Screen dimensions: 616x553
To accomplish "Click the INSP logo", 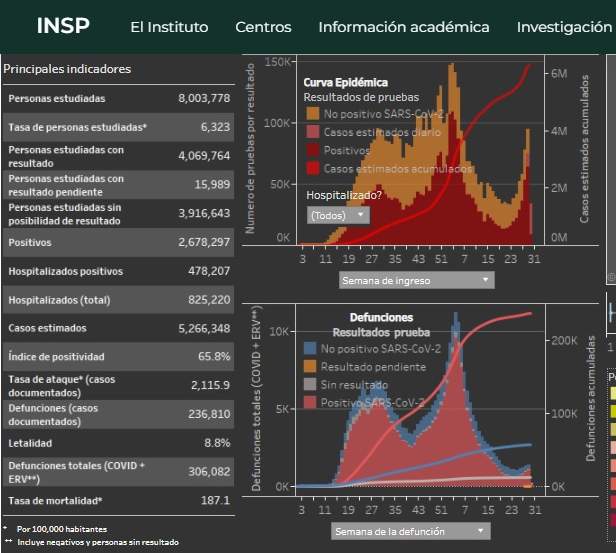I will (62, 26).
